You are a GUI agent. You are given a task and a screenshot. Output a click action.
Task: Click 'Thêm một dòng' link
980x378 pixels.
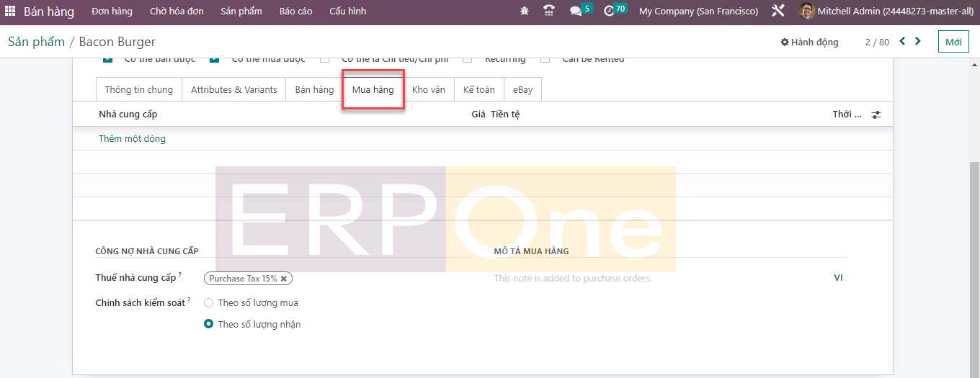(x=132, y=139)
